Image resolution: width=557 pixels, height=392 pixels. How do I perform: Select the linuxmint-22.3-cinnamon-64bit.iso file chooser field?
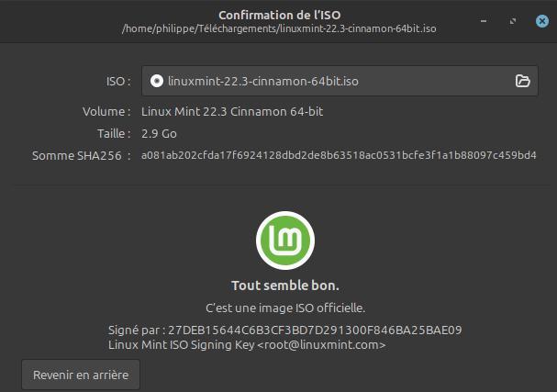(340, 81)
